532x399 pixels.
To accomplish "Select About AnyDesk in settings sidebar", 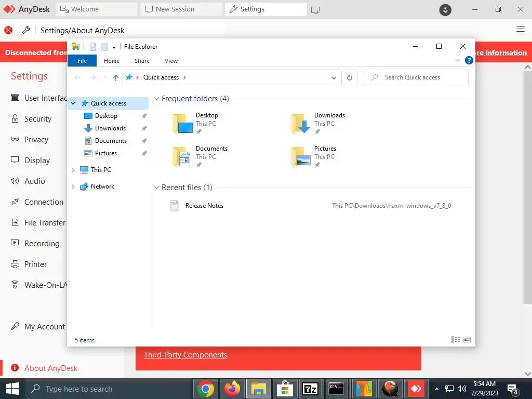I will click(45, 368).
